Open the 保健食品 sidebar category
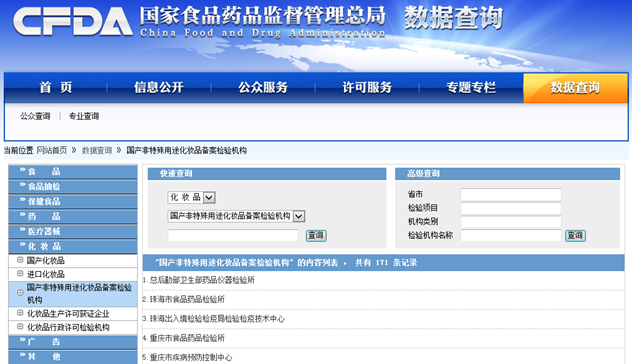 pos(73,201)
